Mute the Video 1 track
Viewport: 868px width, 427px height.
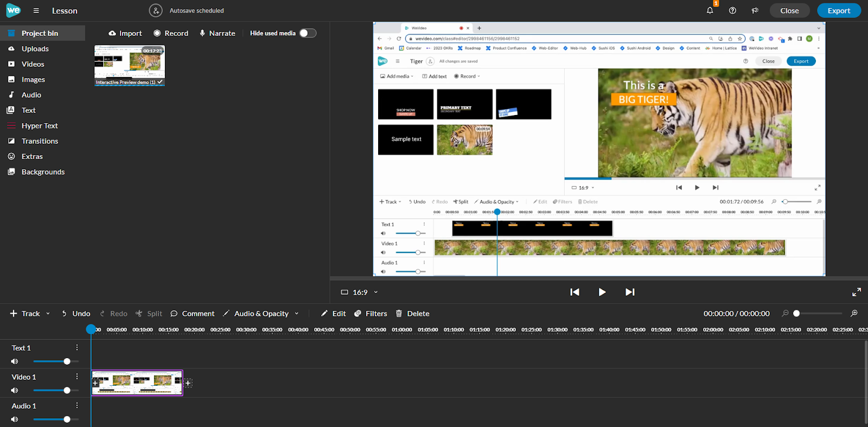[x=15, y=391]
